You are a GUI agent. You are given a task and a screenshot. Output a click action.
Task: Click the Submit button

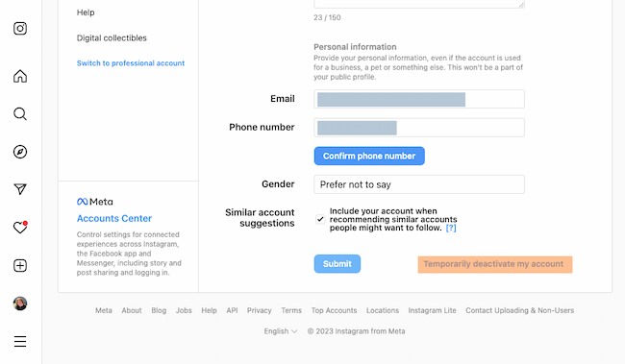click(337, 264)
